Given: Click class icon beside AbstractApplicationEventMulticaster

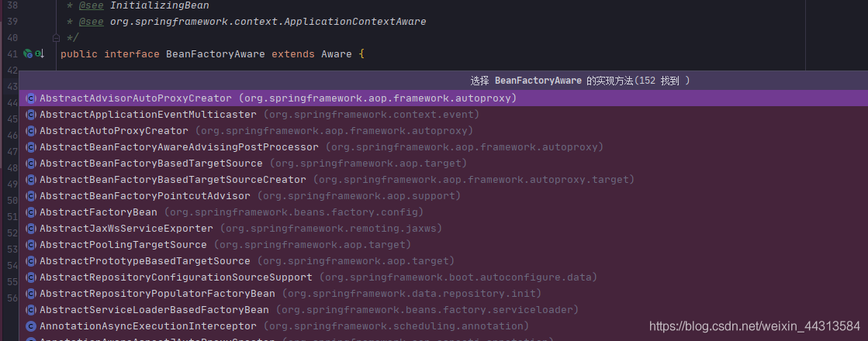Looking at the screenshot, I should [30, 115].
